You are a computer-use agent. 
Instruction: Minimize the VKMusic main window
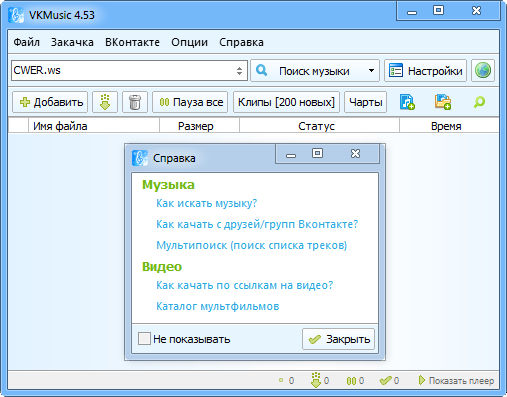coord(412,12)
